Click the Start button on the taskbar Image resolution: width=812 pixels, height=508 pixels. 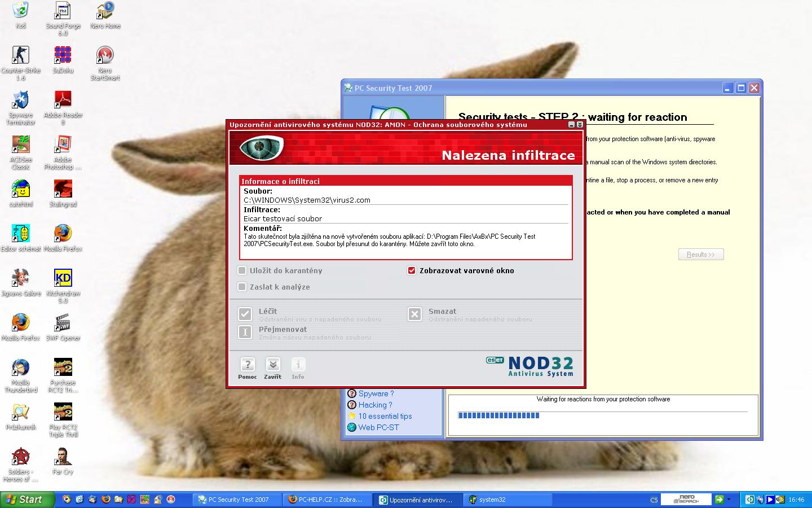(x=28, y=500)
